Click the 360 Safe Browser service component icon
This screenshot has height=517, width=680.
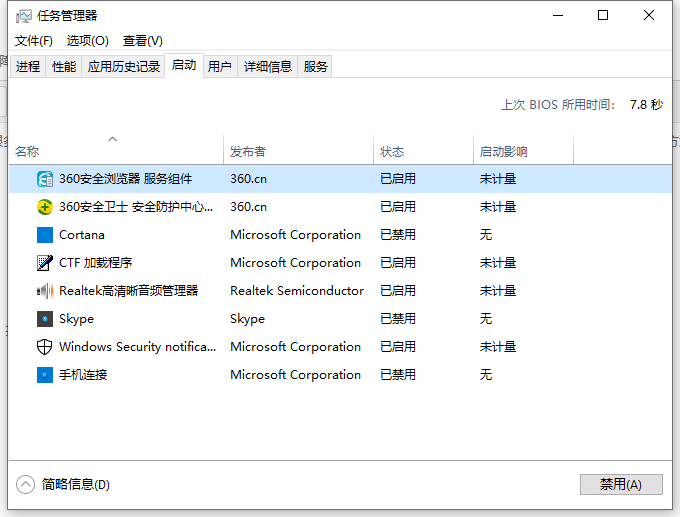point(44,179)
